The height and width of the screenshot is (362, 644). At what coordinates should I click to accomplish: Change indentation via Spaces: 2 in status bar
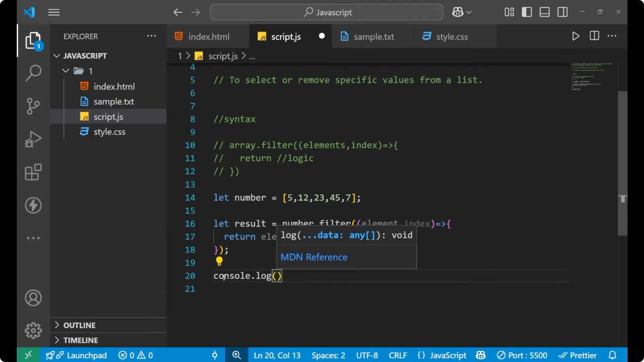point(328,355)
